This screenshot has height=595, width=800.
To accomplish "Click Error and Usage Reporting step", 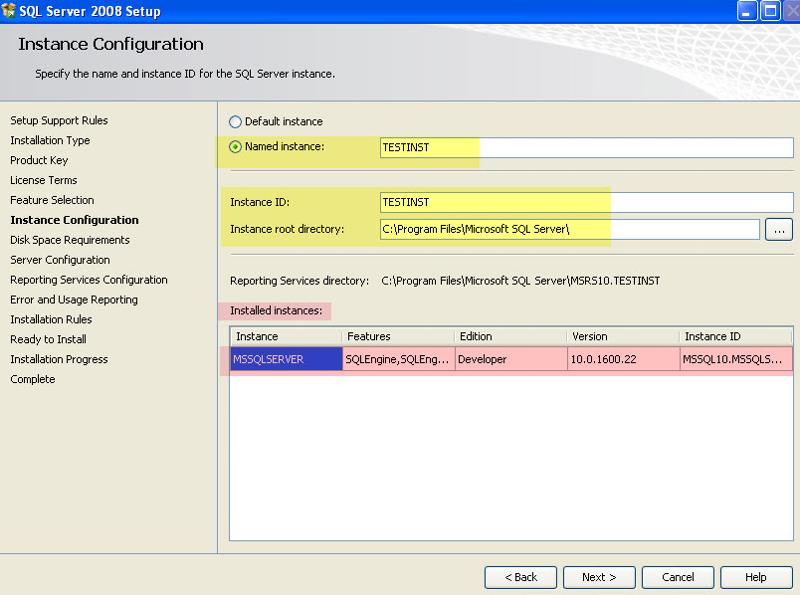I will point(74,300).
